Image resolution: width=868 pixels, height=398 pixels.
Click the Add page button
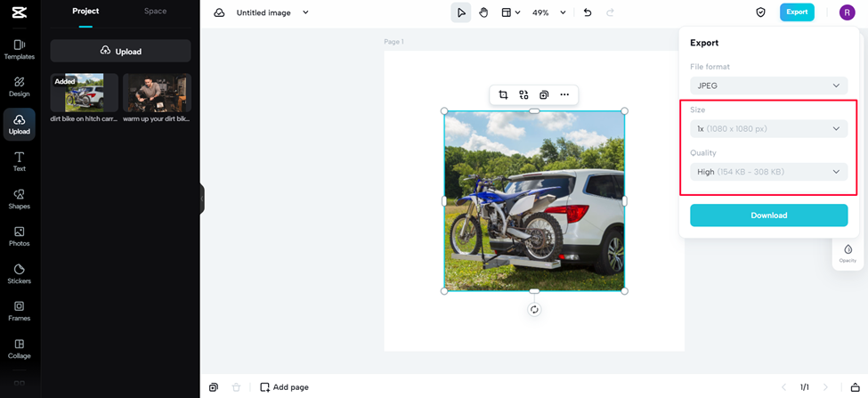coord(285,387)
